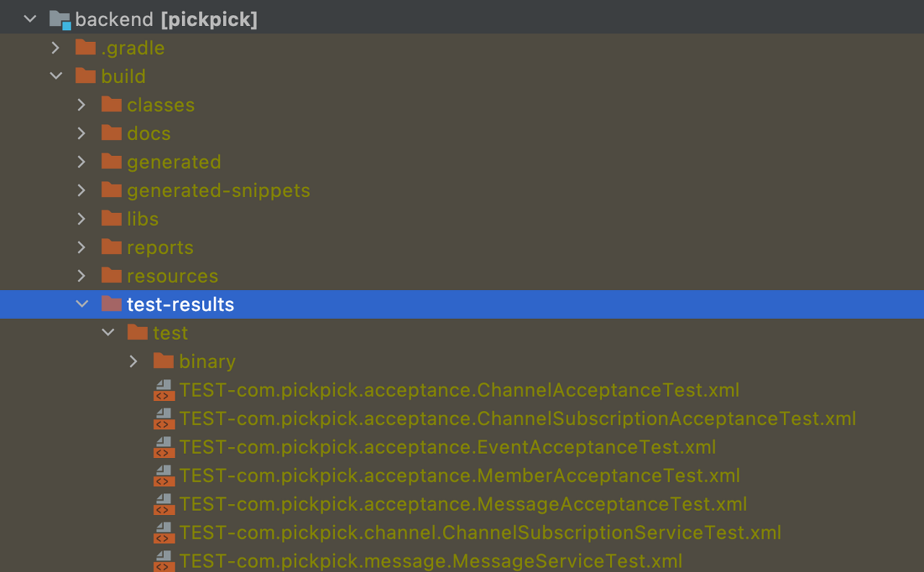The image size is (924, 572).
Task: Expand the resources folder chevron
Action: [82, 276]
